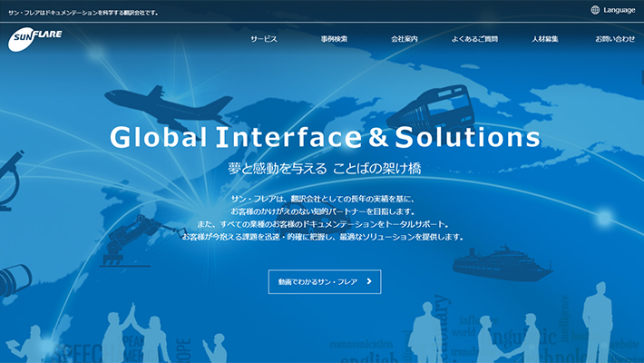The image size is (644, 363).
Task: Open the 事例検索 menu item
Action: click(x=334, y=39)
